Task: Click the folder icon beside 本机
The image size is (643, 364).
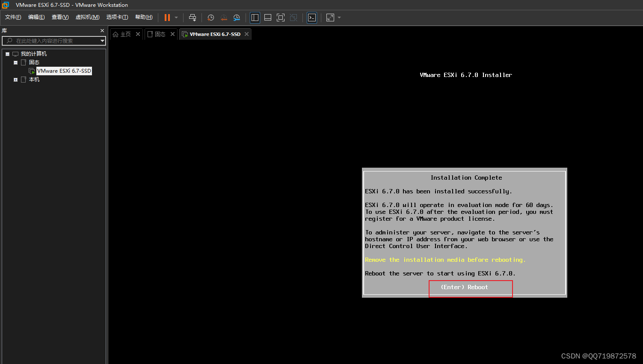Action: tap(24, 80)
